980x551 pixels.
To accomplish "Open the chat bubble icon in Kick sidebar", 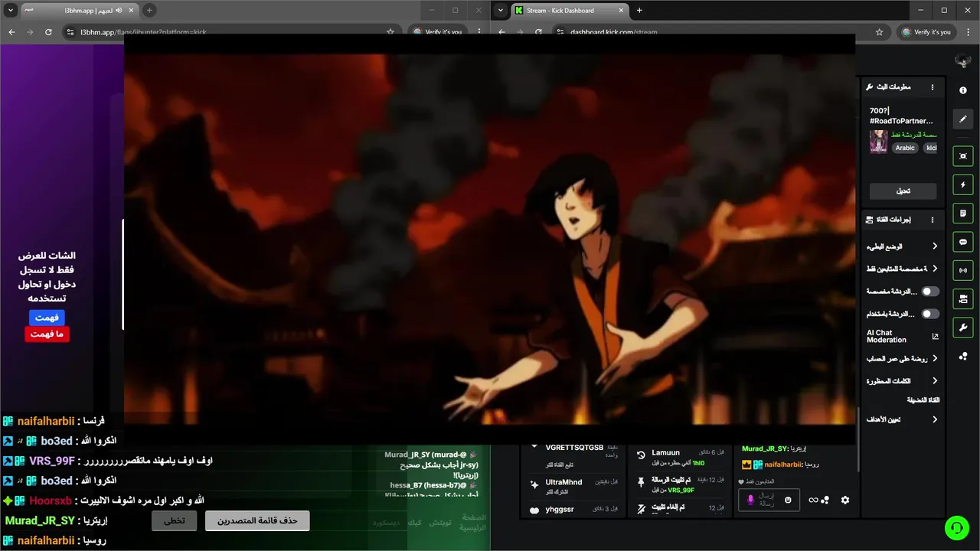I will 963,242.
